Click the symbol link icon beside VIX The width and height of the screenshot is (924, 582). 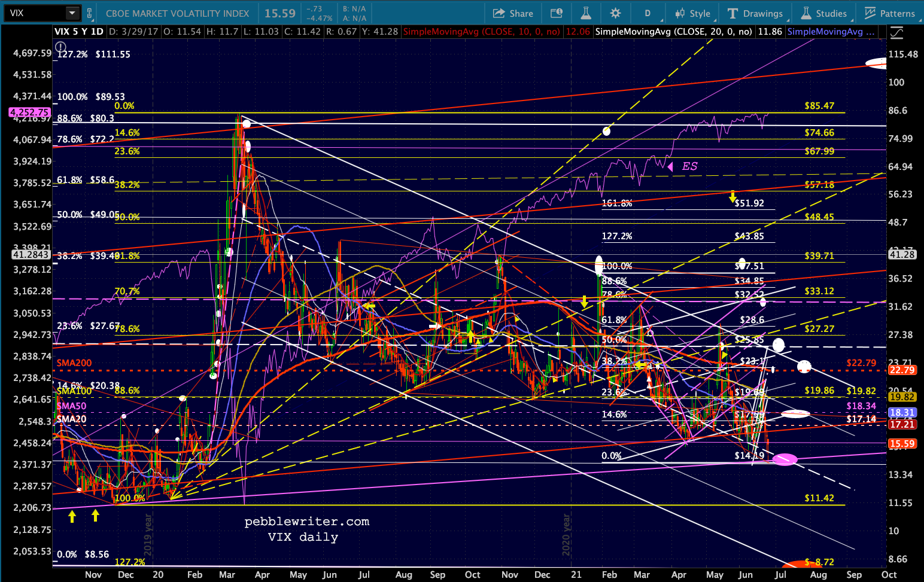(90, 13)
